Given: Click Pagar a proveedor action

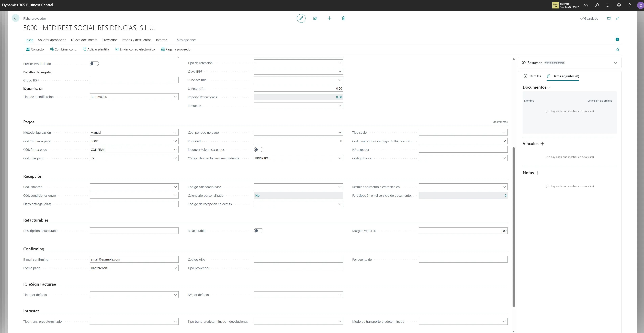Looking at the screenshot, I should [x=176, y=49].
